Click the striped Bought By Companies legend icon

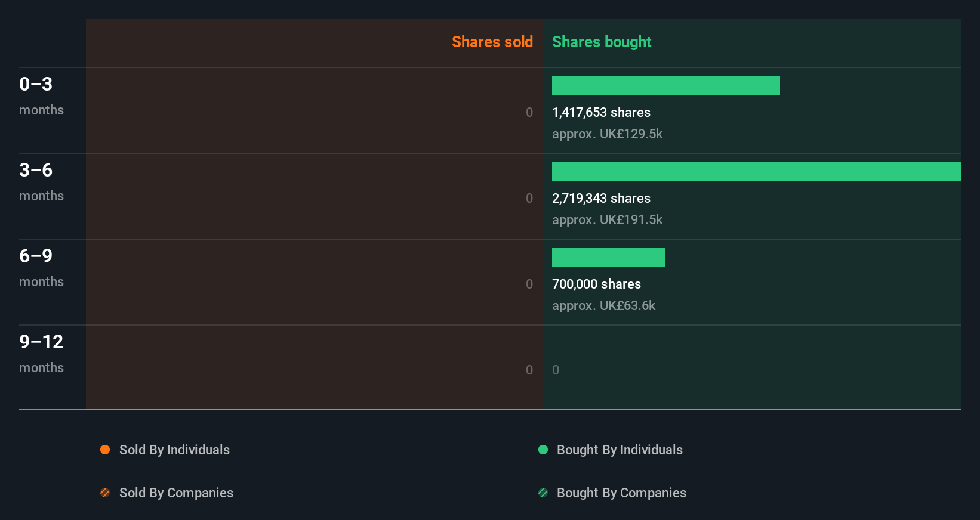[543, 493]
